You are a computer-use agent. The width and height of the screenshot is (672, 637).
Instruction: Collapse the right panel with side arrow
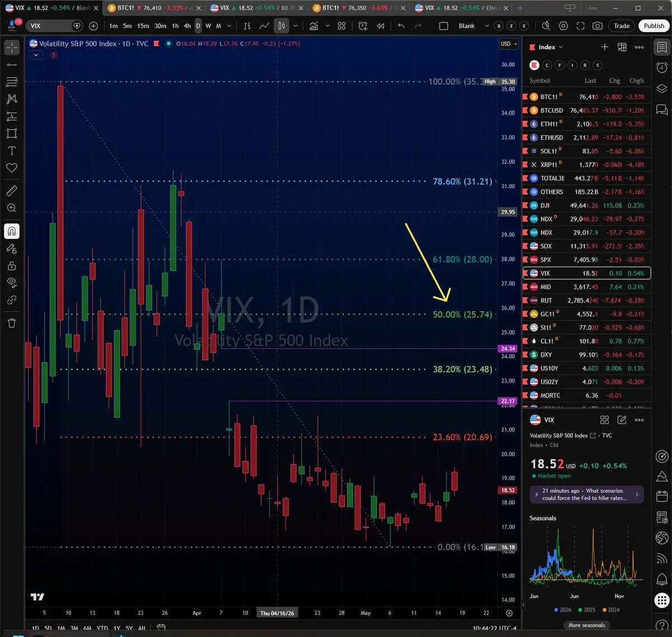523,605
